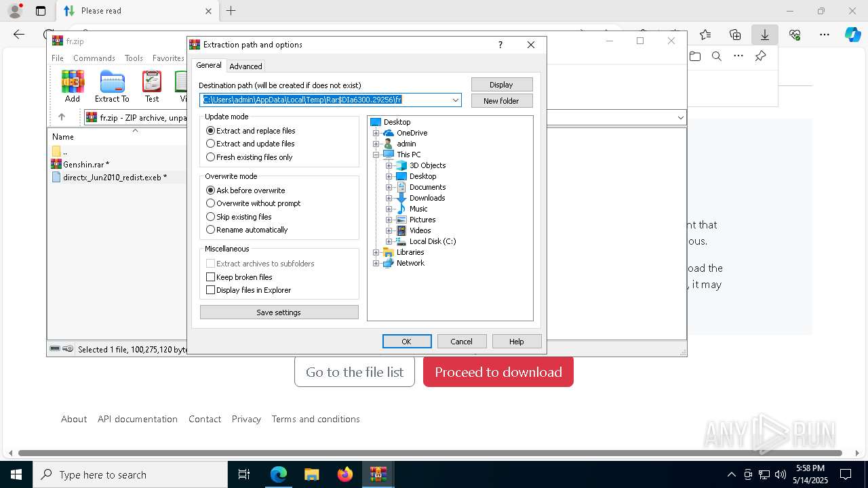This screenshot has height=488, width=868.
Task: Enable Keep broken files checkbox
Action: 210,277
